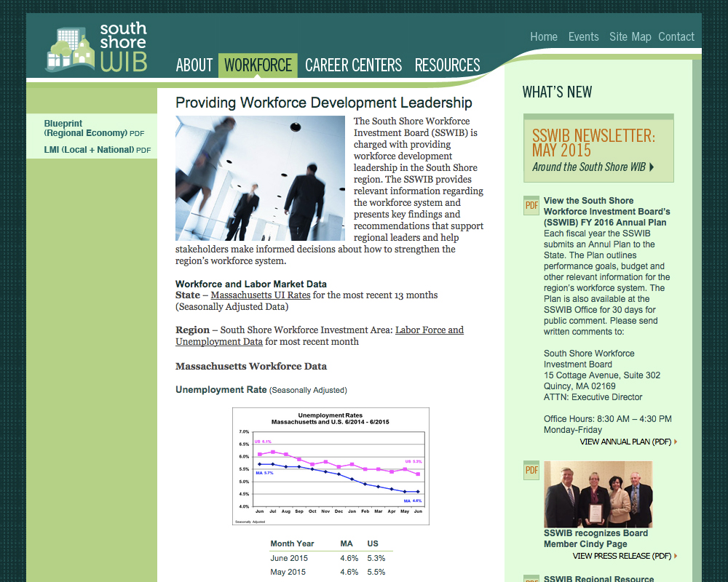This screenshot has height=582, width=728.
Task: Click the US 5.3% value for June 2015
Action: 376,558
